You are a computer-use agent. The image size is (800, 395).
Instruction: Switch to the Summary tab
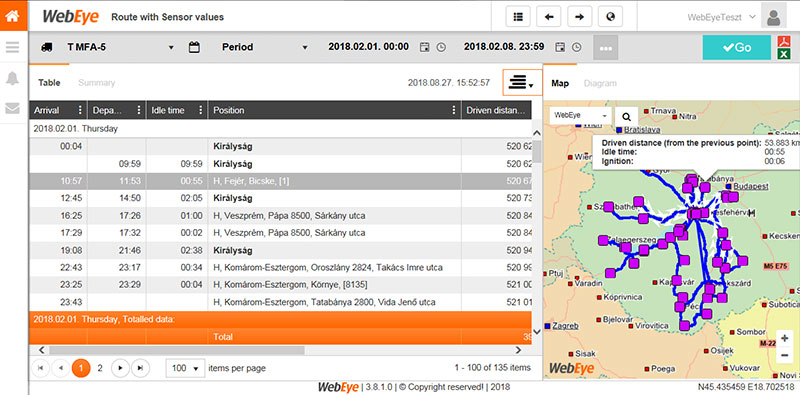pyautogui.click(x=96, y=83)
